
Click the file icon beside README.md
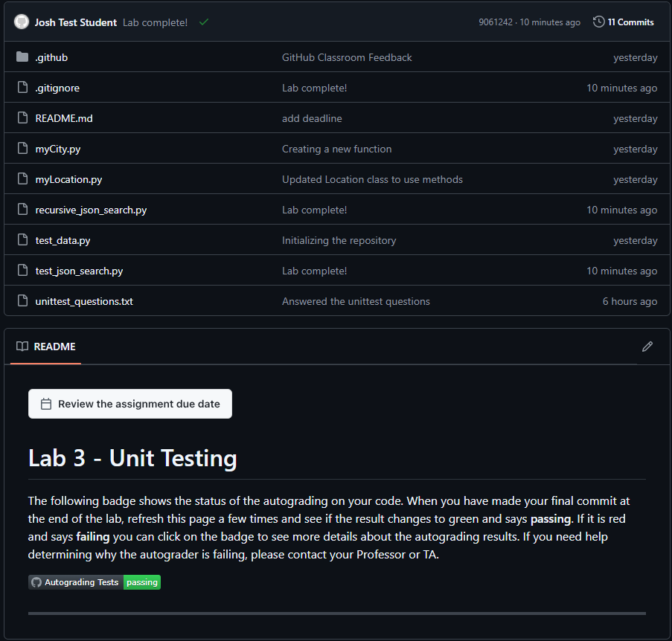pyautogui.click(x=22, y=117)
